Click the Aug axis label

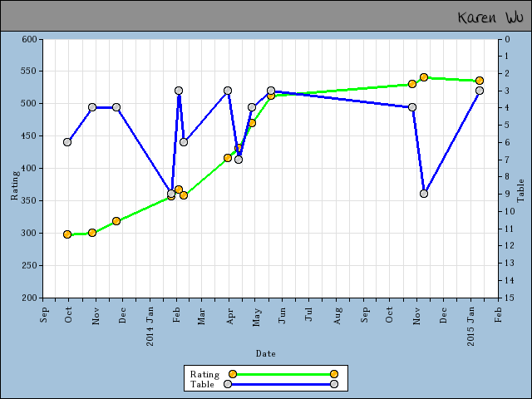click(337, 316)
